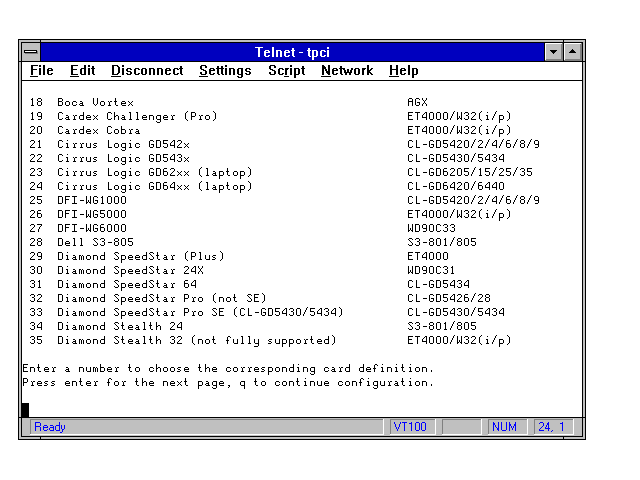Click the VT100 terminal type indicator
640x480 pixels.
coord(410,427)
